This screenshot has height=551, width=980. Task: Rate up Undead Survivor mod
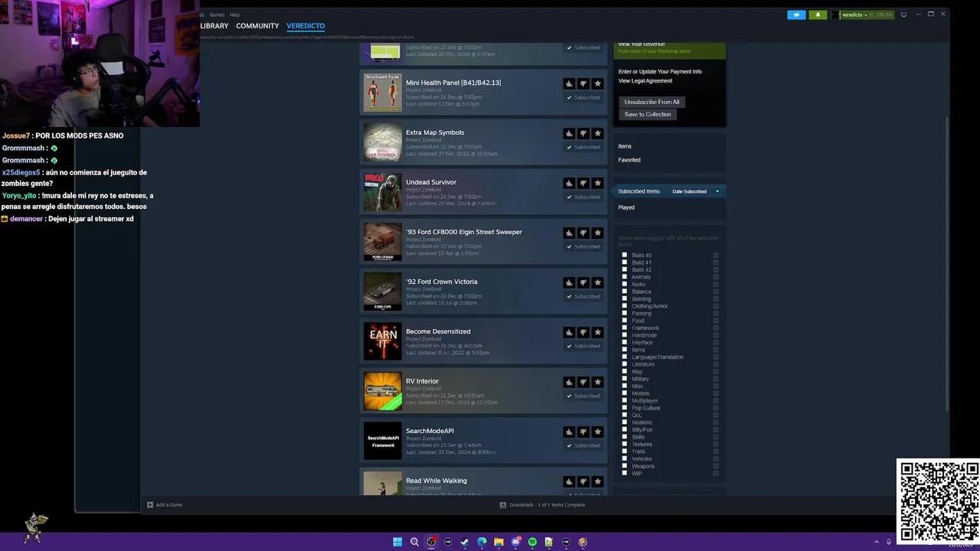point(569,183)
